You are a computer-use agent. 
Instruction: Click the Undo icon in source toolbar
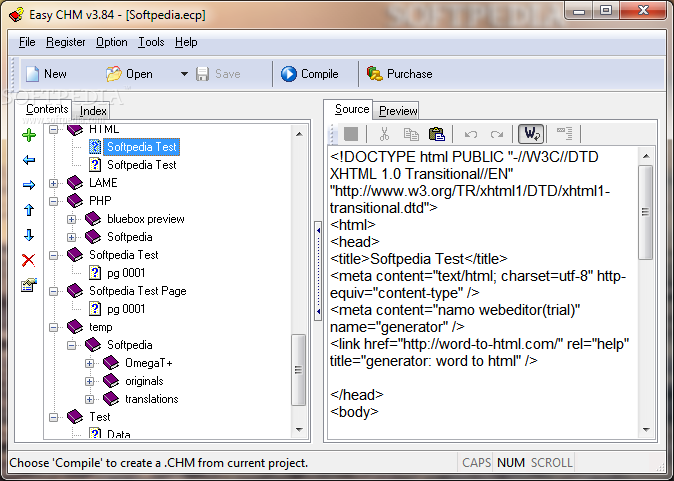[471, 135]
